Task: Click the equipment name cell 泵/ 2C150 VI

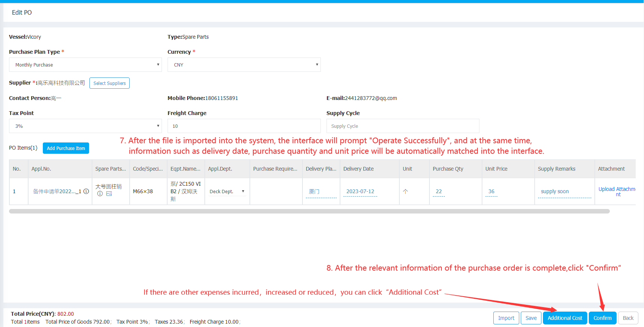Action: click(186, 191)
